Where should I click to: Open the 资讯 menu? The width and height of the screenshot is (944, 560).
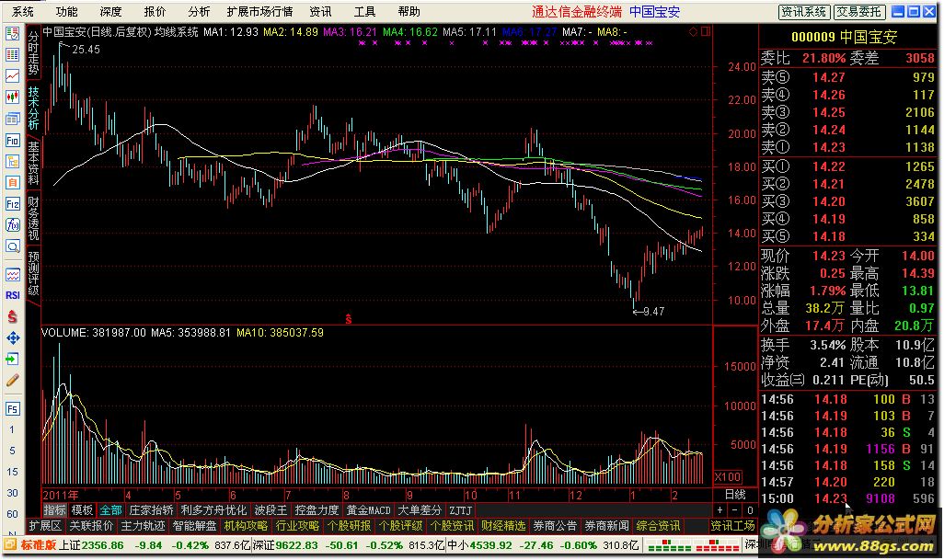[320, 11]
